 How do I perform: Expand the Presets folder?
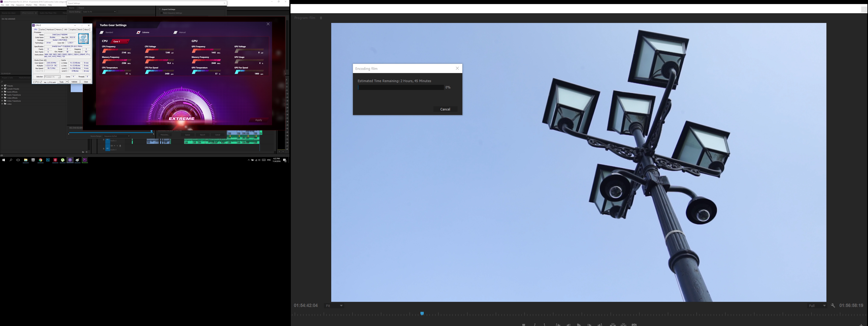click(2, 86)
